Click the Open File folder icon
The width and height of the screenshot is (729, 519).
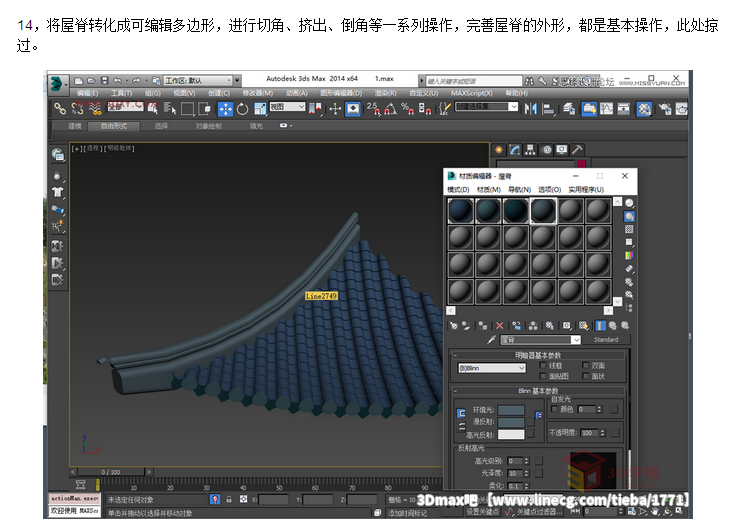[x=91, y=80]
